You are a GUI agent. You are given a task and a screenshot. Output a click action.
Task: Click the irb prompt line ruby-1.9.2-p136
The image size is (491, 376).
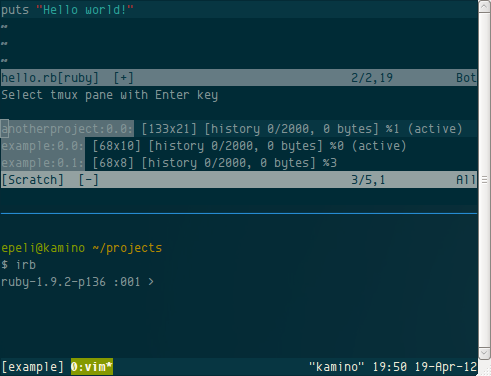coord(77,282)
